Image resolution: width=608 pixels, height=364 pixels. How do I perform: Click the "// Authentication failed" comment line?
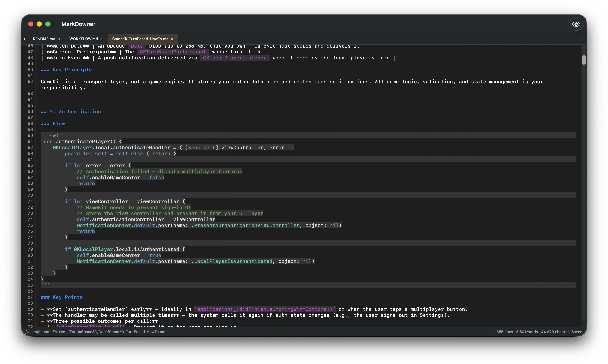pos(159,172)
